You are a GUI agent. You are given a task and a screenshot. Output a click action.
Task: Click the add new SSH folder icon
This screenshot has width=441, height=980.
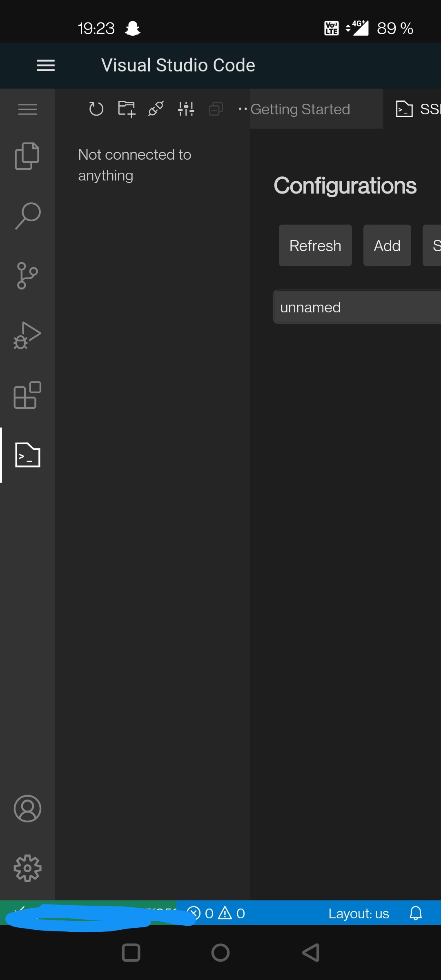pos(126,109)
